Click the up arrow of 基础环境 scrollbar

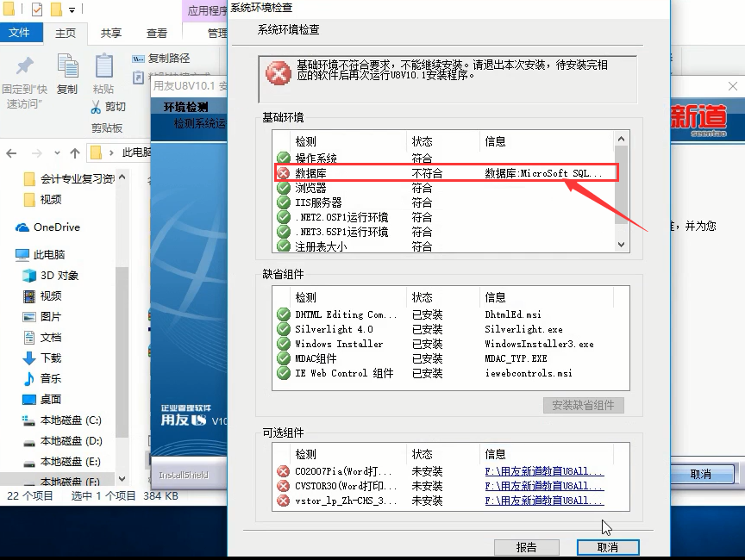[x=621, y=139]
